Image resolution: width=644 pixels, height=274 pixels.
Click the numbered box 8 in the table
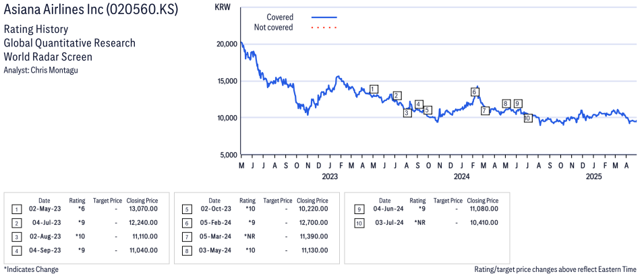point(187,250)
